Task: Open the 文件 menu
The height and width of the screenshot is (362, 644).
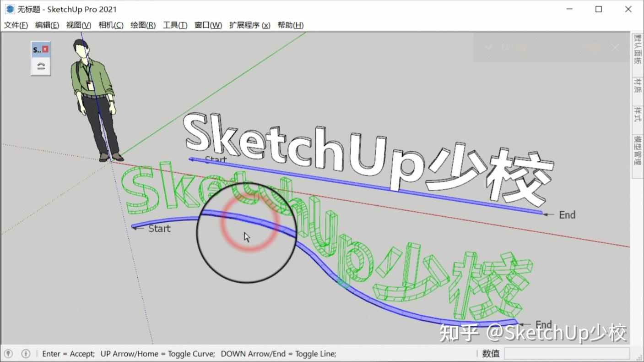Action: [16, 25]
